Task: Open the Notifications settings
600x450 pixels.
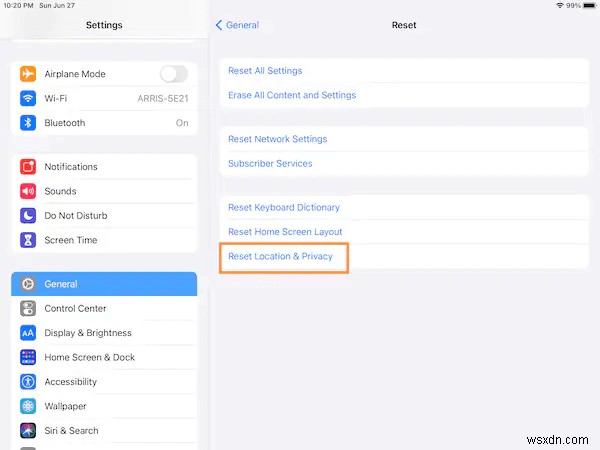Action: pyautogui.click(x=104, y=166)
